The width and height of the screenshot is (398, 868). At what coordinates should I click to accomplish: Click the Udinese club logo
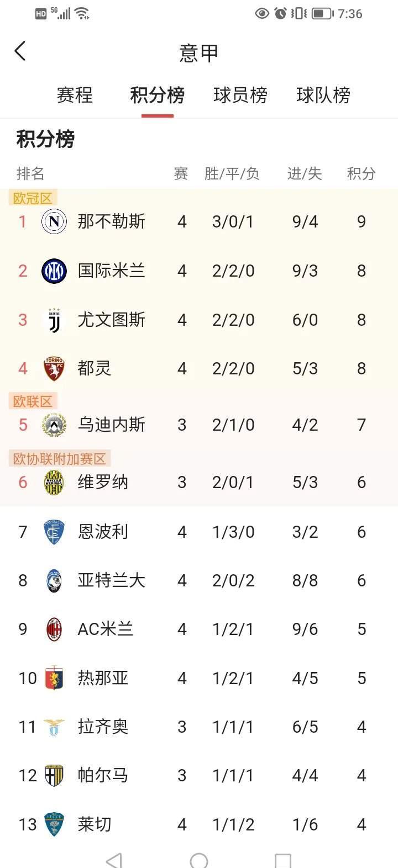point(54,424)
